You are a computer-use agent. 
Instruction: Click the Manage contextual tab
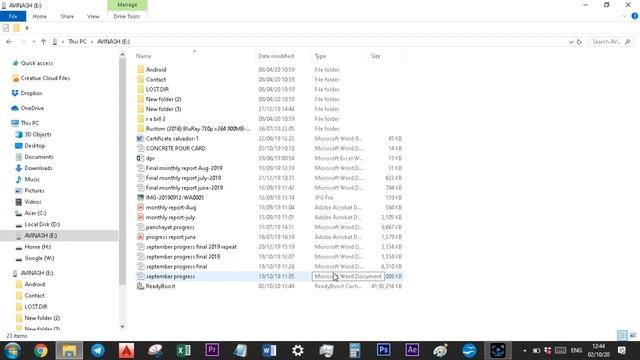pos(127,5)
